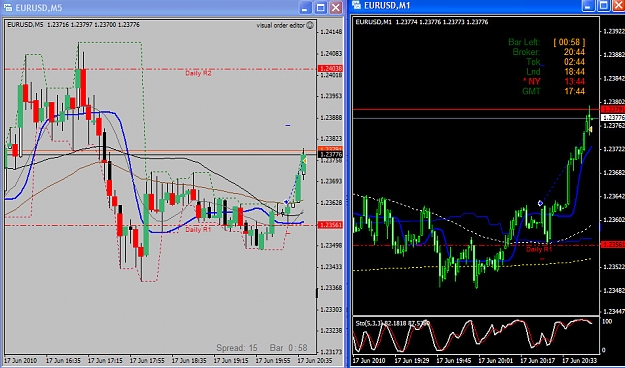The width and height of the screenshot is (625, 368).
Task: Click 1.23953 on M5 price axis
Action: pos(331,96)
